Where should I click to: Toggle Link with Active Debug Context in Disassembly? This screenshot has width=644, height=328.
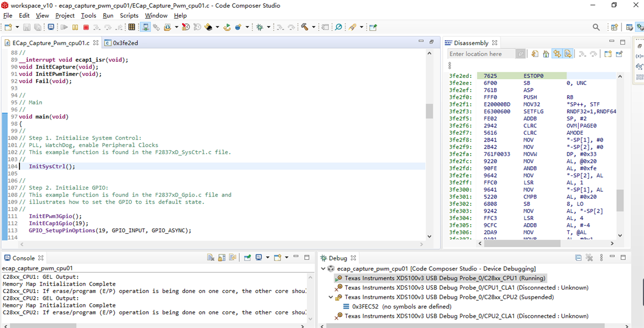click(x=557, y=54)
